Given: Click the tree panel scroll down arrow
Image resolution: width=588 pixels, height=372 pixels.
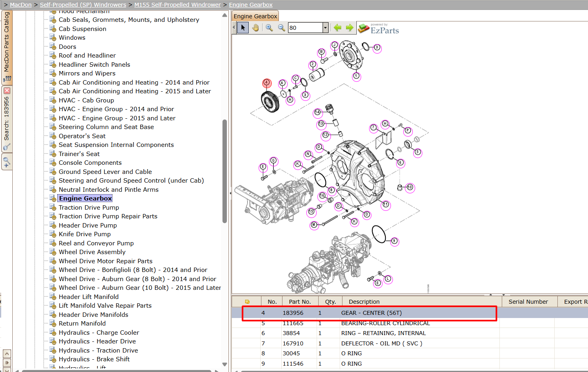Looking at the screenshot, I should click(224, 364).
